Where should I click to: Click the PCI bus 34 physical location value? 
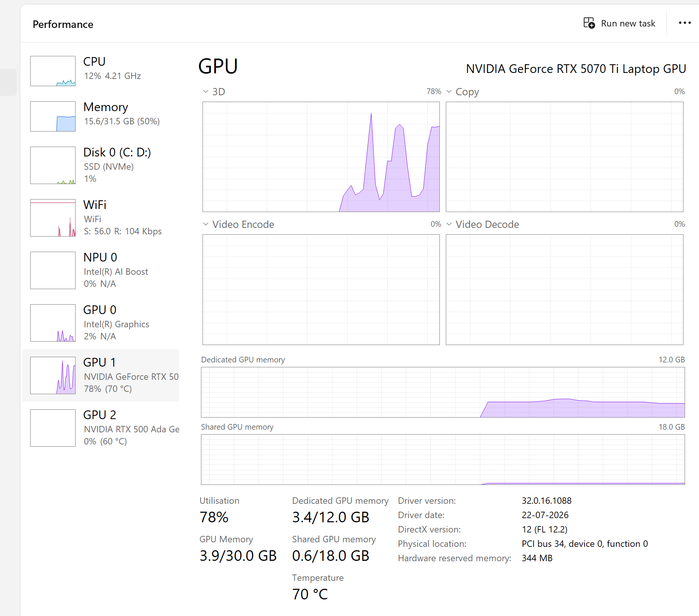585,544
